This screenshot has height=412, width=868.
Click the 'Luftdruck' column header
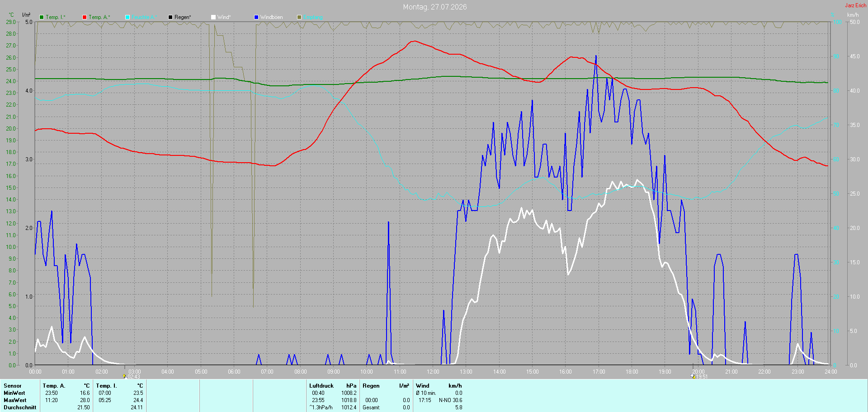coord(321,386)
